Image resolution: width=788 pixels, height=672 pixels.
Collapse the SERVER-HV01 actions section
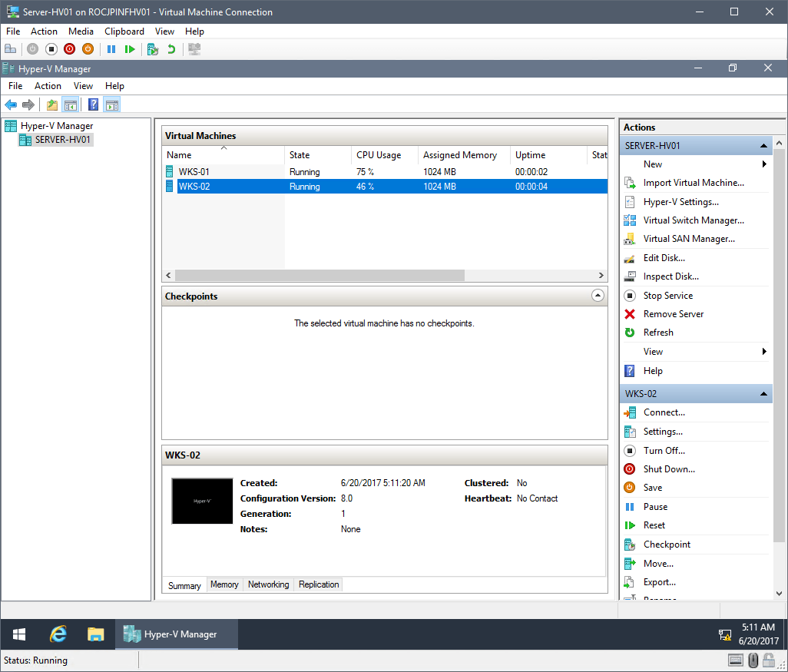click(763, 146)
